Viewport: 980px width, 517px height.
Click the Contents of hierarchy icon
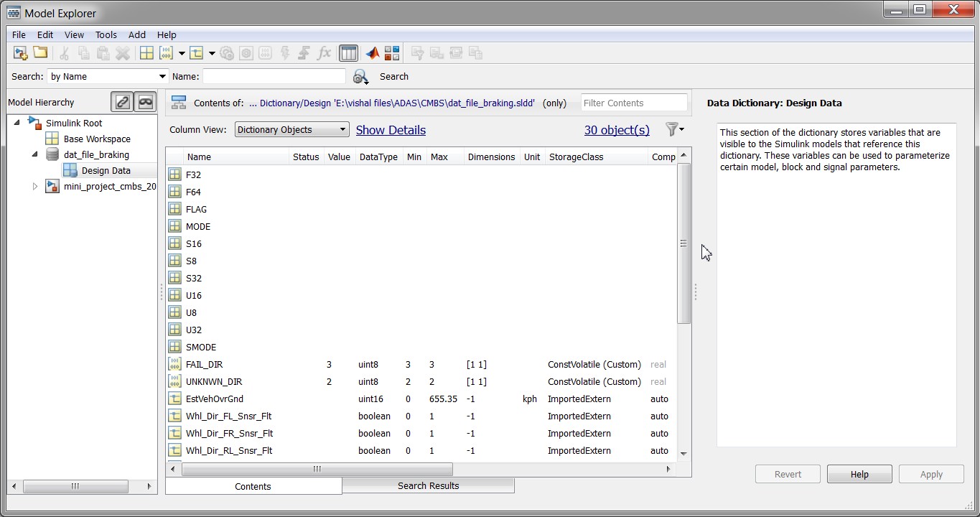[x=179, y=103]
